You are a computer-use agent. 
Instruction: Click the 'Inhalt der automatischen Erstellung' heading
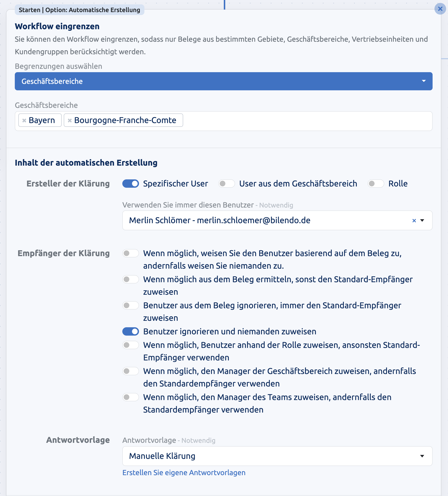(86, 163)
